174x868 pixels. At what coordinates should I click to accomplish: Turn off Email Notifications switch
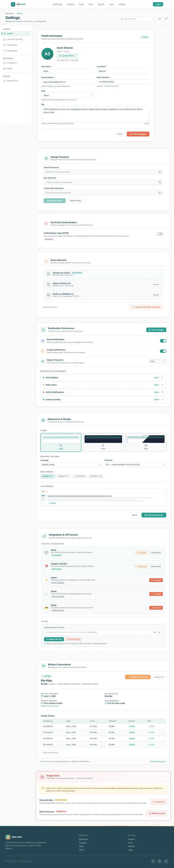(x=163, y=341)
